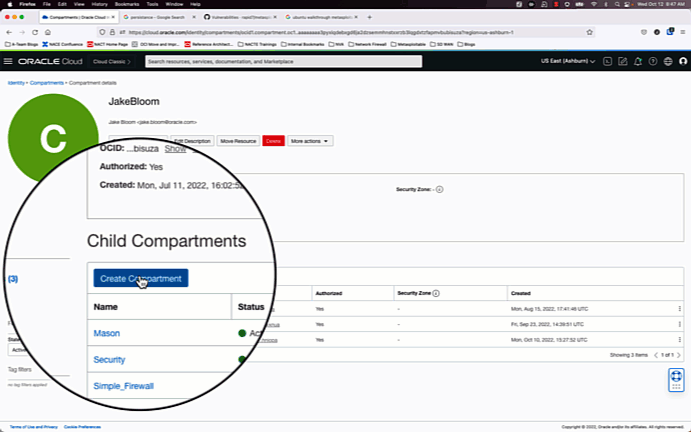Open actions menu for Aug 15, 2022 row
The width and height of the screenshot is (691, 432).
pos(679,309)
